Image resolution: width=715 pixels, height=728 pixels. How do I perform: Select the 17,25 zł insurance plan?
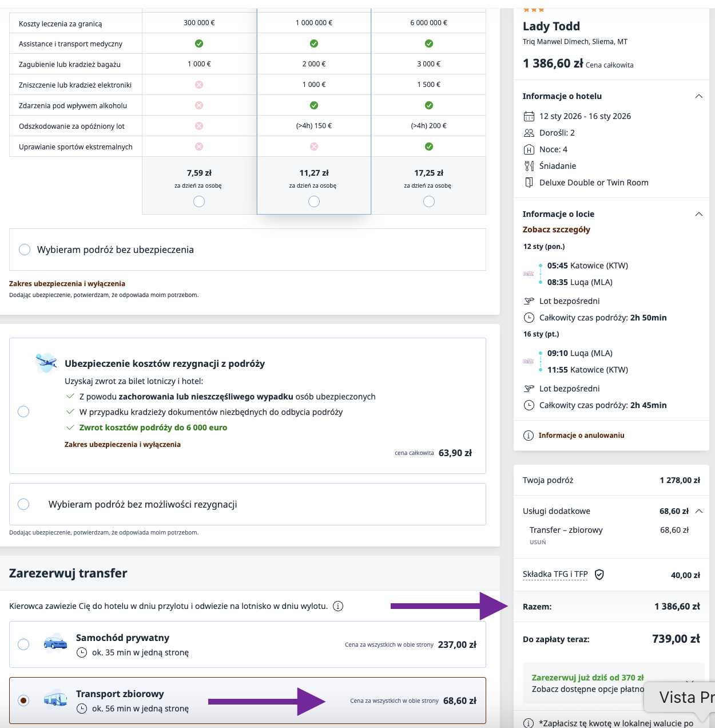click(x=429, y=201)
